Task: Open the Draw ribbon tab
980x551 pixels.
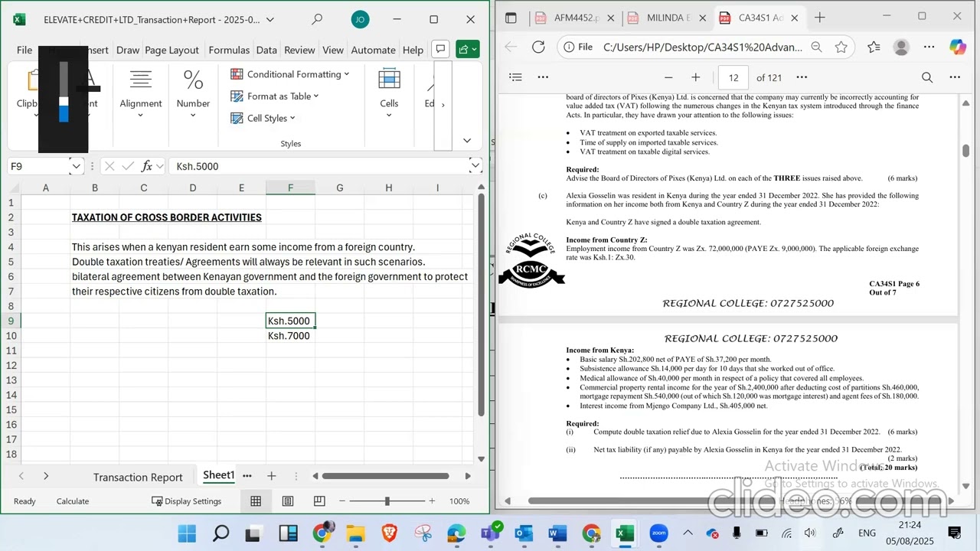Action: (x=128, y=50)
